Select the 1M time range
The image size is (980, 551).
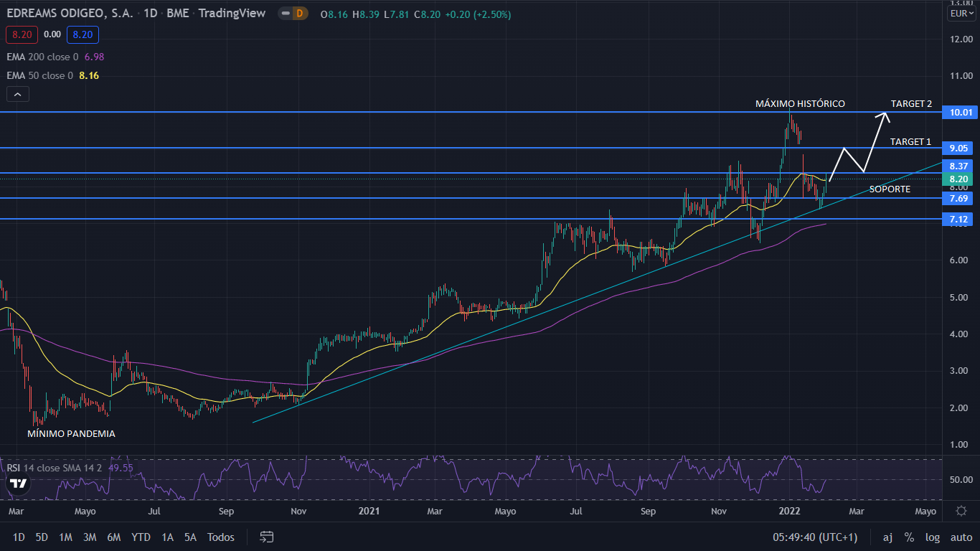tap(65, 537)
